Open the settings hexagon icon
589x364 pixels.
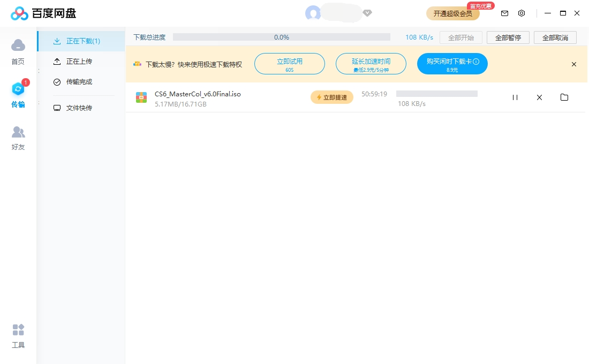tap(522, 13)
